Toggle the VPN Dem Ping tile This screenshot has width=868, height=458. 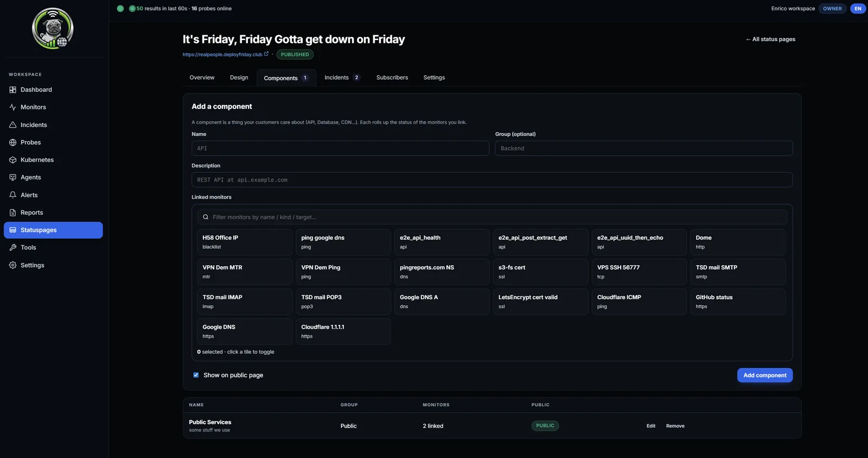tap(343, 272)
